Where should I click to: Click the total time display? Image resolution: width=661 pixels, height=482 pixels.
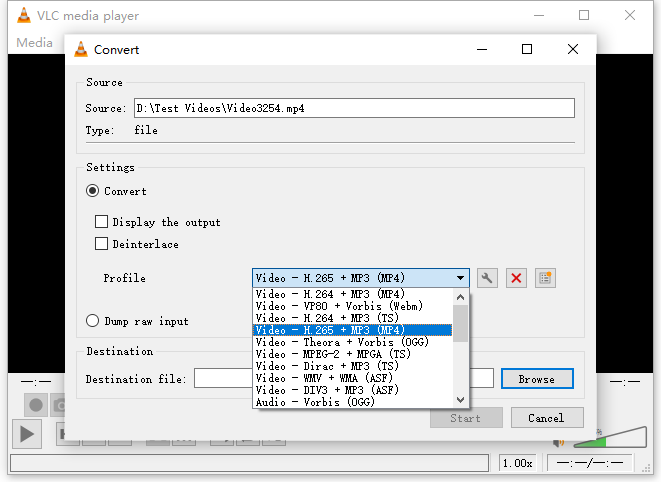point(589,463)
